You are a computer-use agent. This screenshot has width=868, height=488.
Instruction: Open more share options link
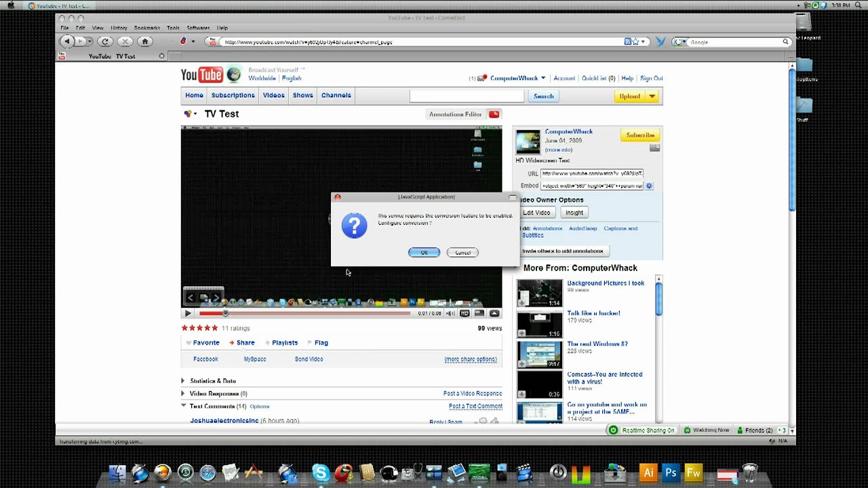pos(471,359)
